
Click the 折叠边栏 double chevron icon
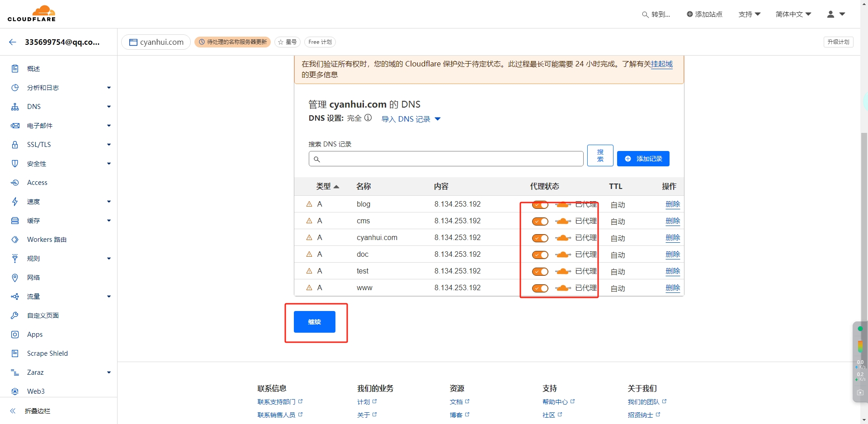pyautogui.click(x=13, y=411)
